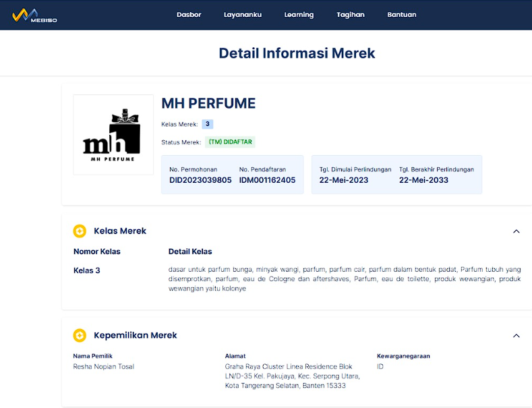Click the MH PERFUME brand title

point(208,103)
